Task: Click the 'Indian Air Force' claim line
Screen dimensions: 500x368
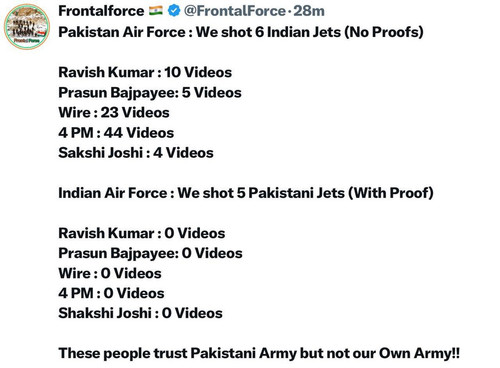Action: (x=246, y=193)
